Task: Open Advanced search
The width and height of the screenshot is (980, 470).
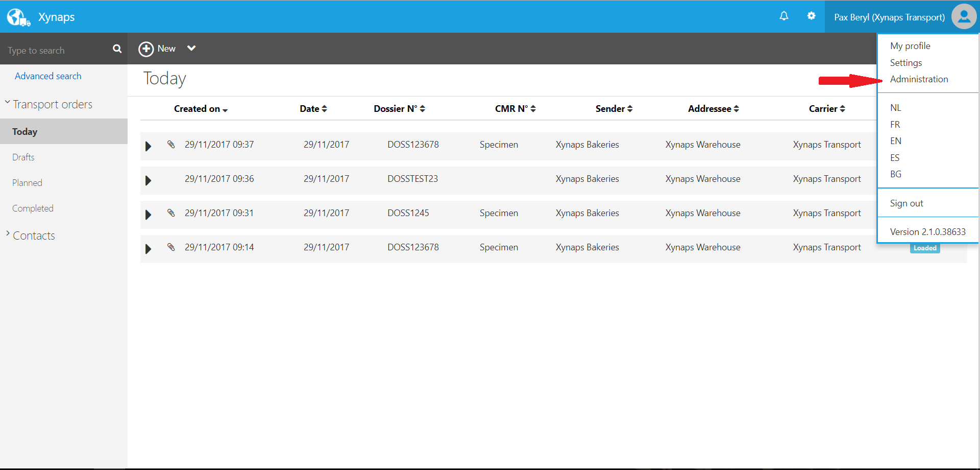Action: point(48,76)
